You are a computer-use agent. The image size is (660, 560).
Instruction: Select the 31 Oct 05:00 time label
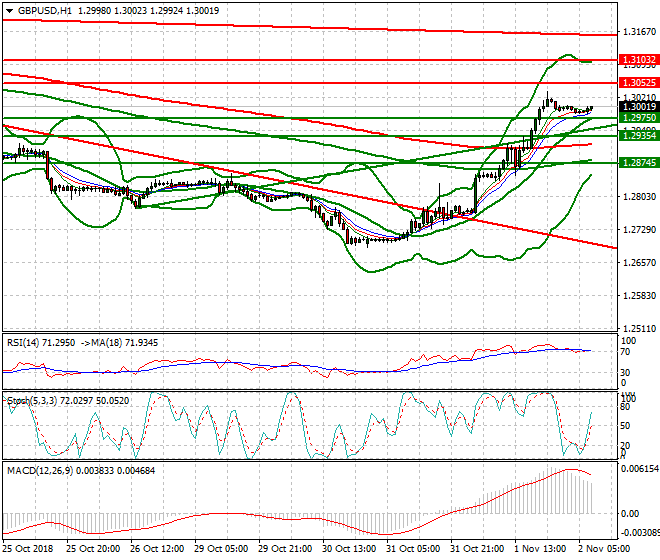click(413, 549)
